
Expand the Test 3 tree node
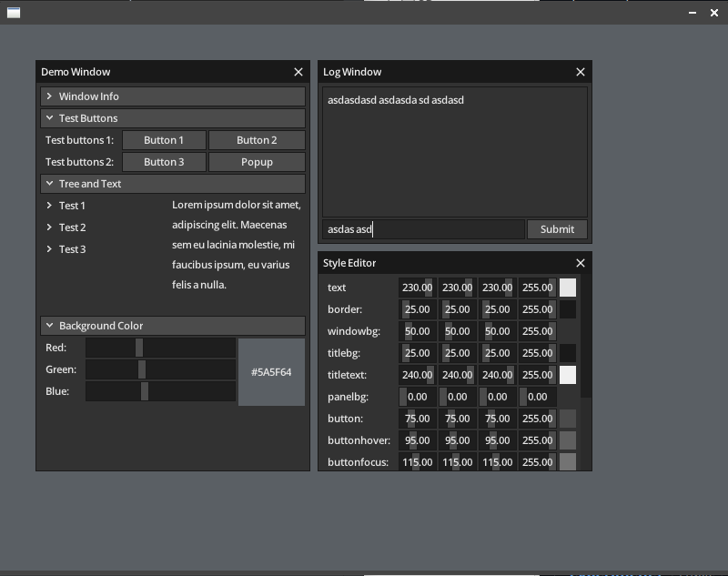(49, 248)
